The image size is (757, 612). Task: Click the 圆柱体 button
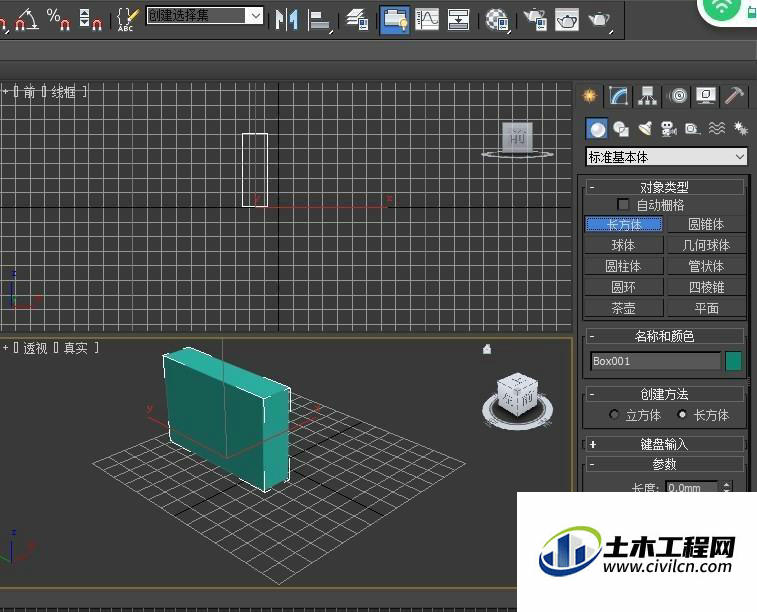[x=624, y=266]
